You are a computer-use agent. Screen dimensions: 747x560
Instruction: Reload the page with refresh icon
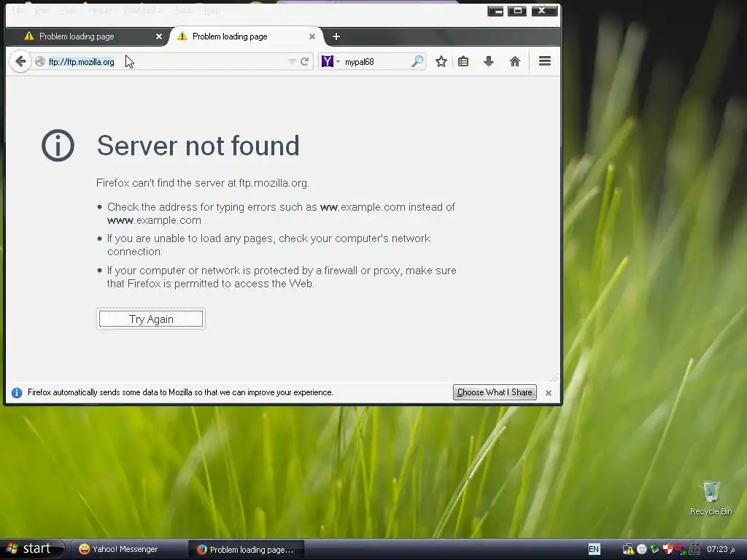tap(305, 61)
